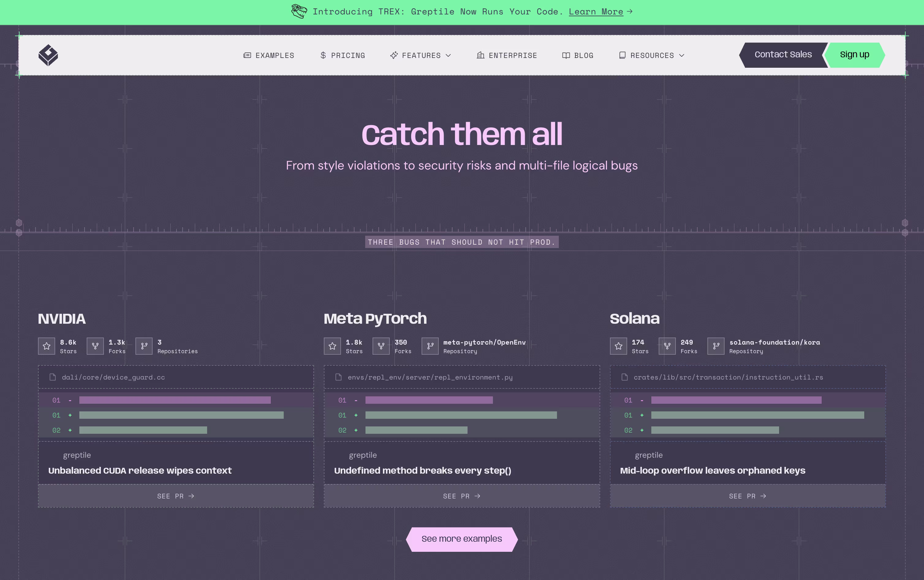The image size is (924, 580).
Task: Click the file icon next to dali/core/device_guard.cc
Action: (x=52, y=377)
